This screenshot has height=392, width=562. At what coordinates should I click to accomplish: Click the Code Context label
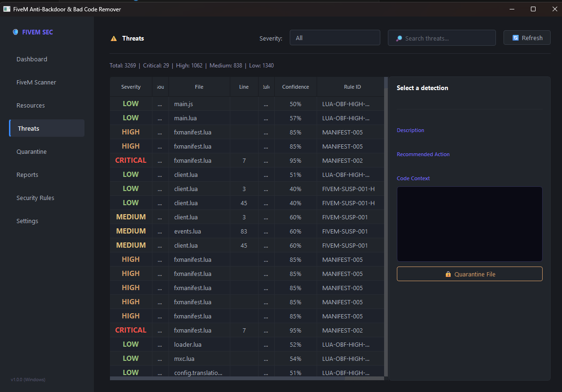(413, 178)
